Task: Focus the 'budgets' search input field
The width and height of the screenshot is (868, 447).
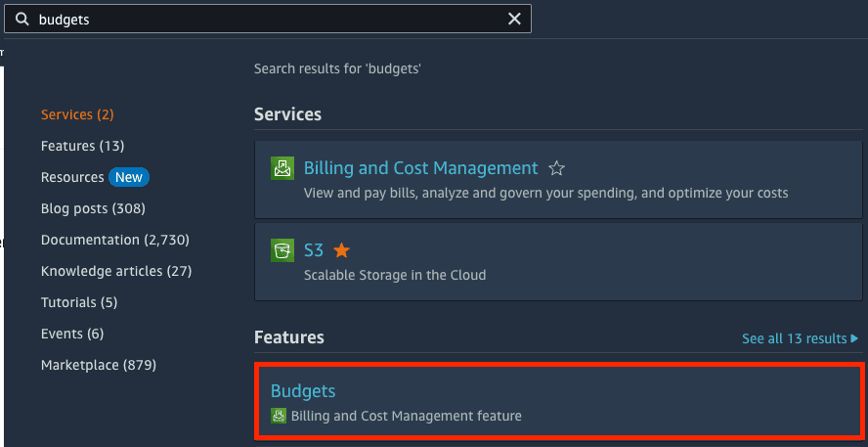Action: pos(268,19)
